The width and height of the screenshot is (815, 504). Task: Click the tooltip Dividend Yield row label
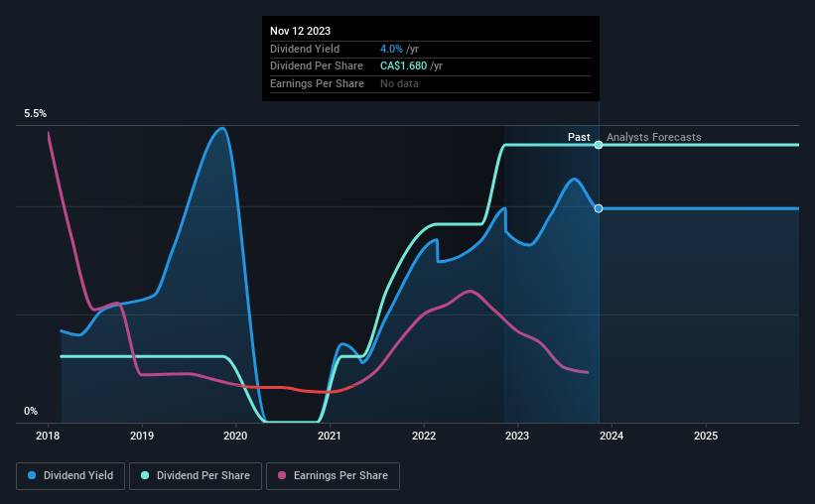(x=305, y=49)
